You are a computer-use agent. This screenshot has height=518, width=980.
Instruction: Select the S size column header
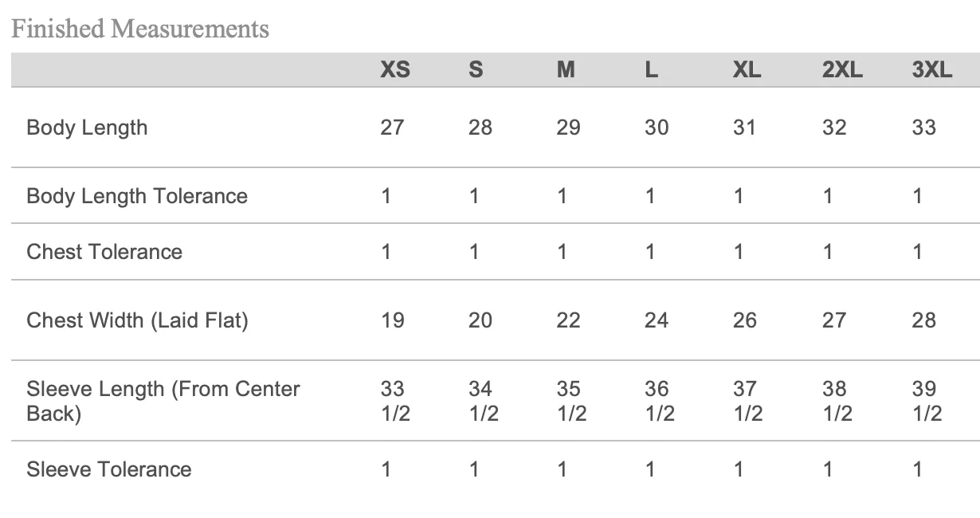(x=476, y=70)
